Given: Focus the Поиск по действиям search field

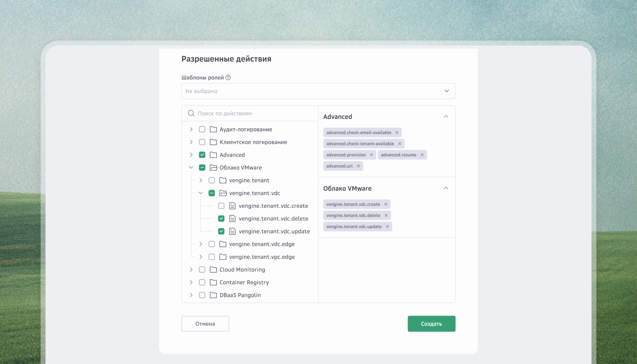Looking at the screenshot, I should coord(250,113).
